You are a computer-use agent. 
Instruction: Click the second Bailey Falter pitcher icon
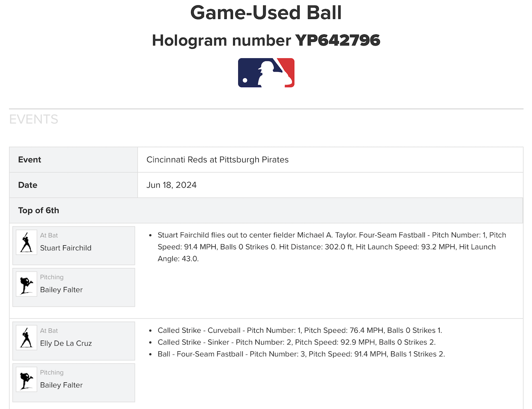click(27, 380)
